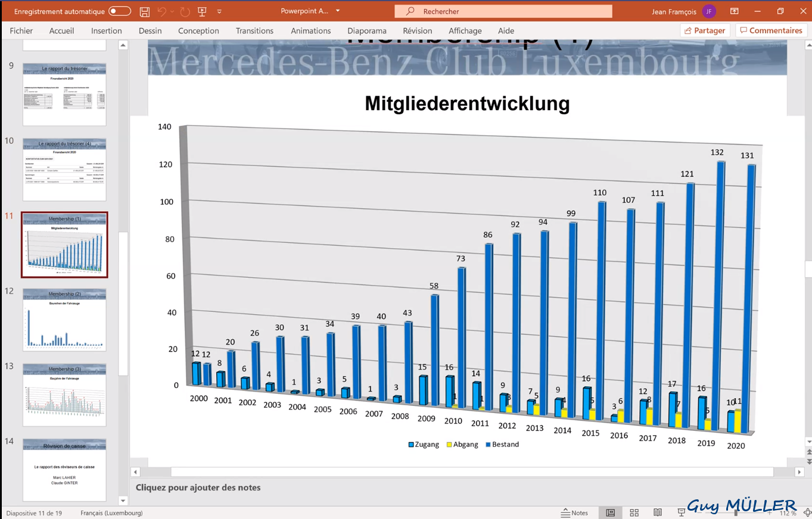Click in the Rechercher search box
Screen dimensions: 812x519
503,11
